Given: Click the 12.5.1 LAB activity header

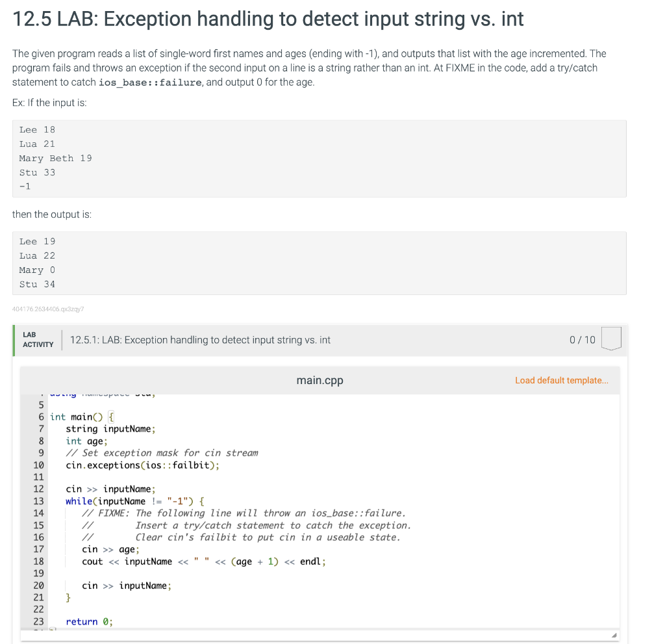Looking at the screenshot, I should click(x=201, y=339).
